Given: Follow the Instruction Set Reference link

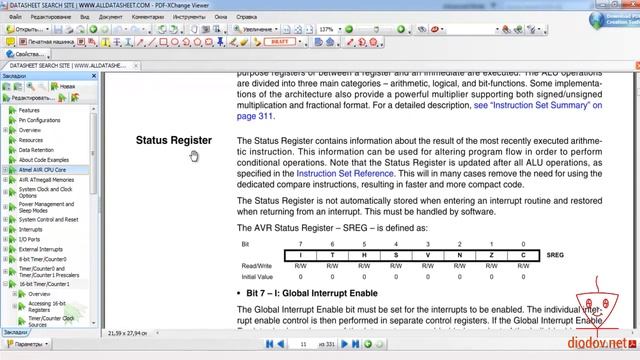Looking at the screenshot, I should (345, 173).
